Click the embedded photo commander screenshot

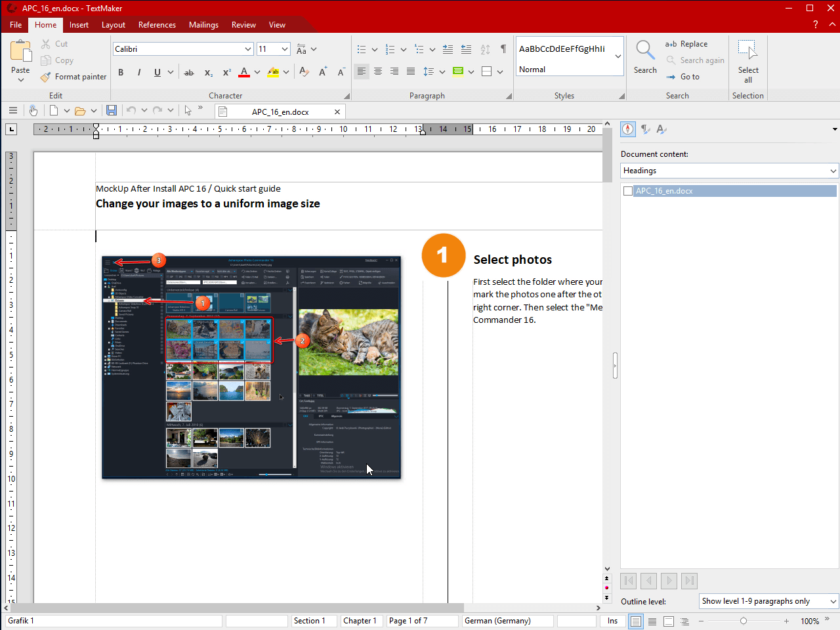coord(251,367)
